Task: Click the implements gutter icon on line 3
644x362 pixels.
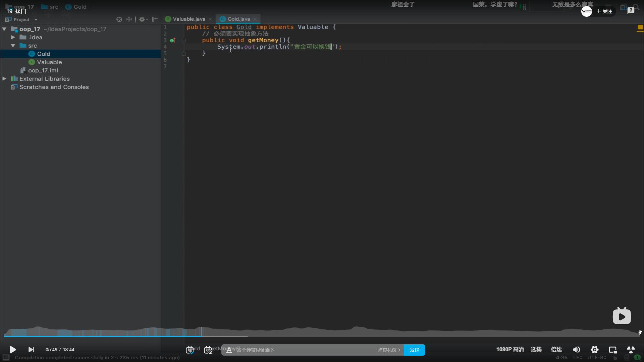Action: 173,40
